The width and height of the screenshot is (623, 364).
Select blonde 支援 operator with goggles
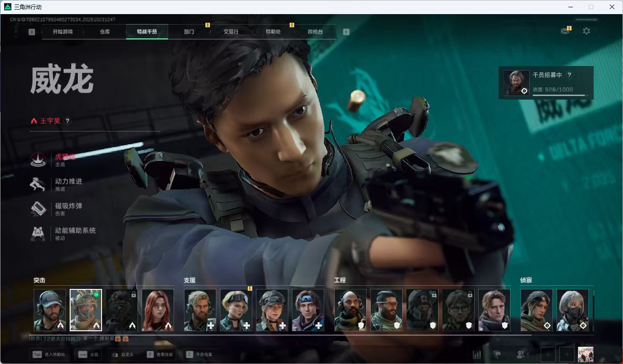pyautogui.click(x=236, y=310)
